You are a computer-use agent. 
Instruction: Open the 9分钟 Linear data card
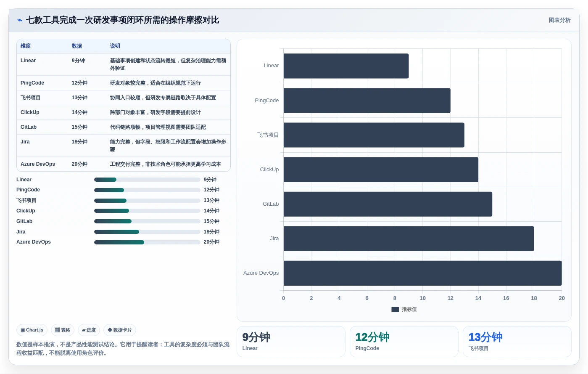(x=291, y=342)
